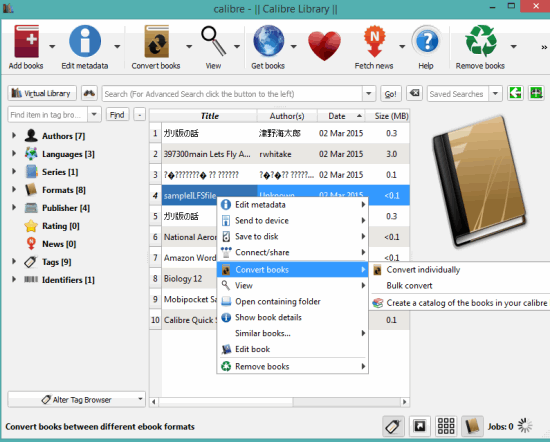Open the View toolbar dropdown arrow
Screen dimensions: 550x442
point(237,46)
